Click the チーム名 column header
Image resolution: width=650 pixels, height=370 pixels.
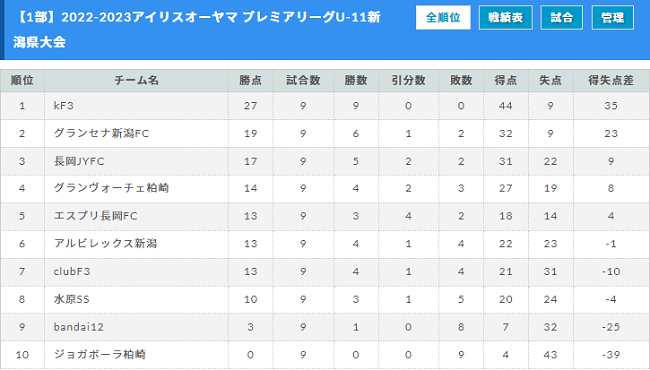pyautogui.click(x=136, y=80)
